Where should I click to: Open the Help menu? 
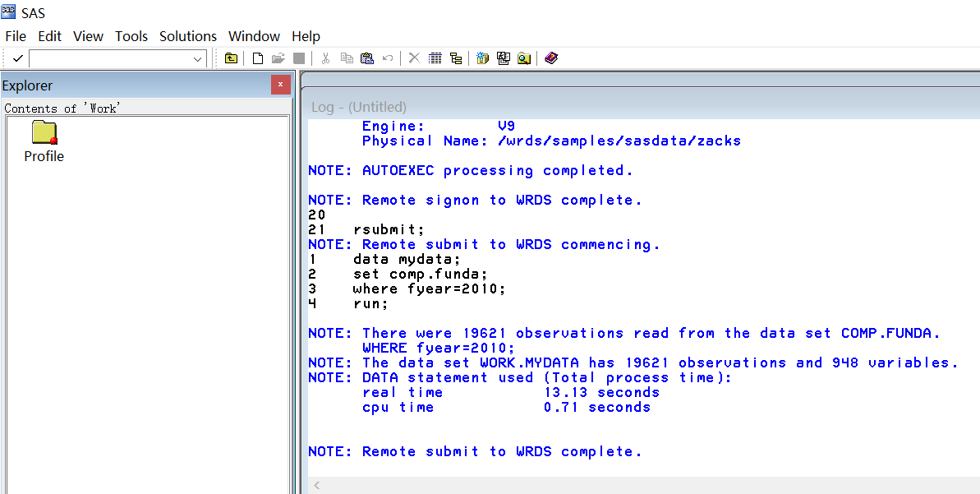coord(306,36)
